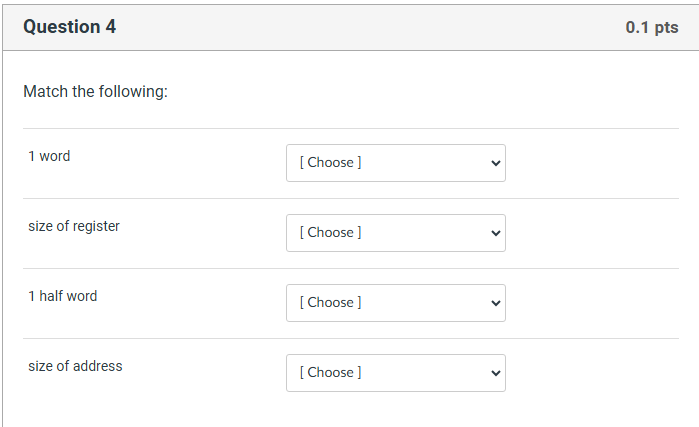Click the "size of register" label
This screenshot has width=699, height=427.
(x=74, y=226)
